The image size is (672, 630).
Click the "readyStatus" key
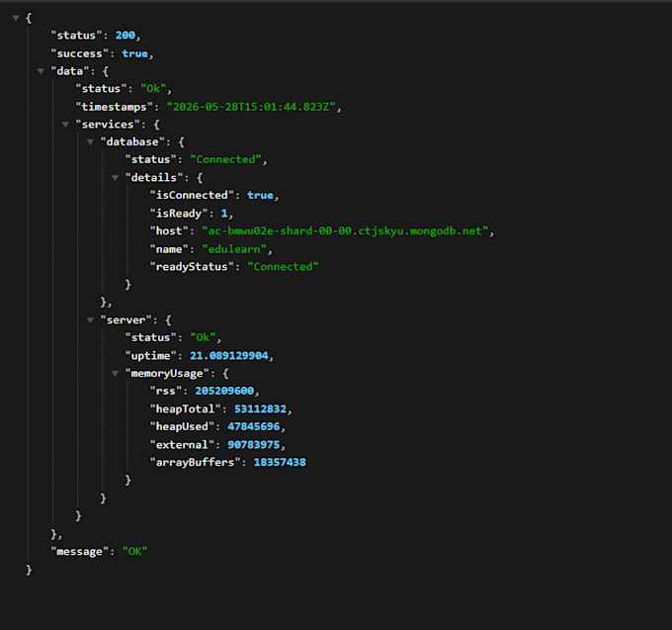pyautogui.click(x=192, y=267)
